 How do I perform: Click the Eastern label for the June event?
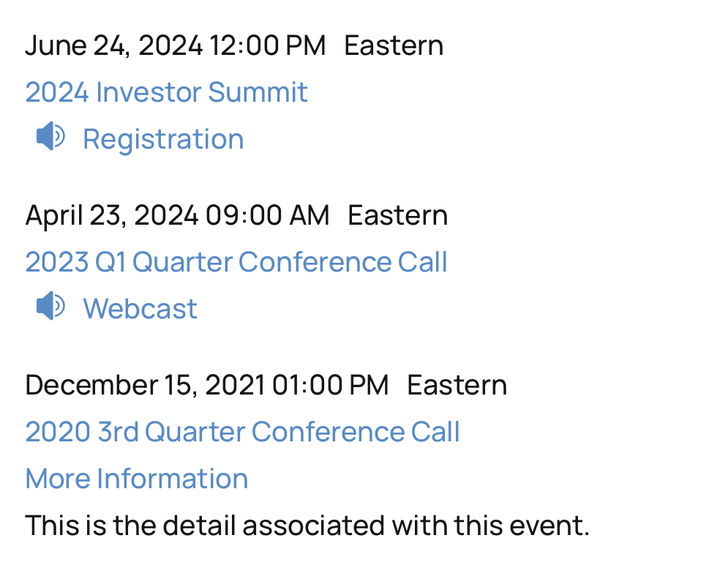pos(394,45)
